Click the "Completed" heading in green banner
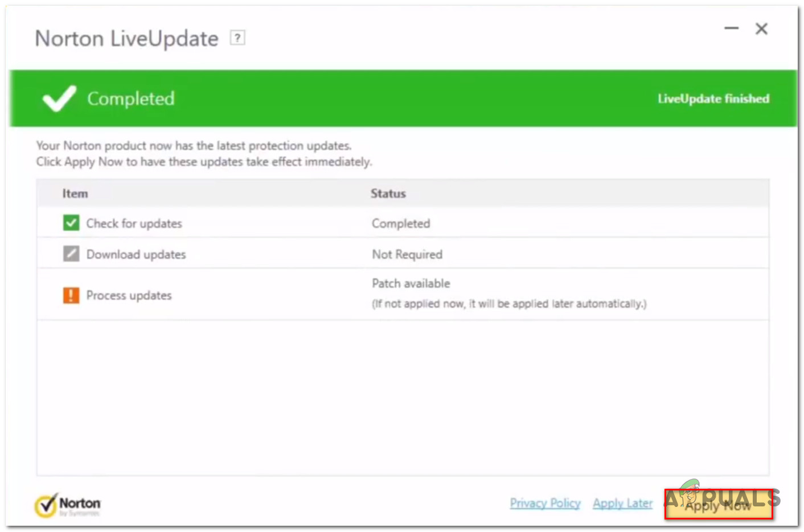The image size is (804, 532). (x=131, y=98)
